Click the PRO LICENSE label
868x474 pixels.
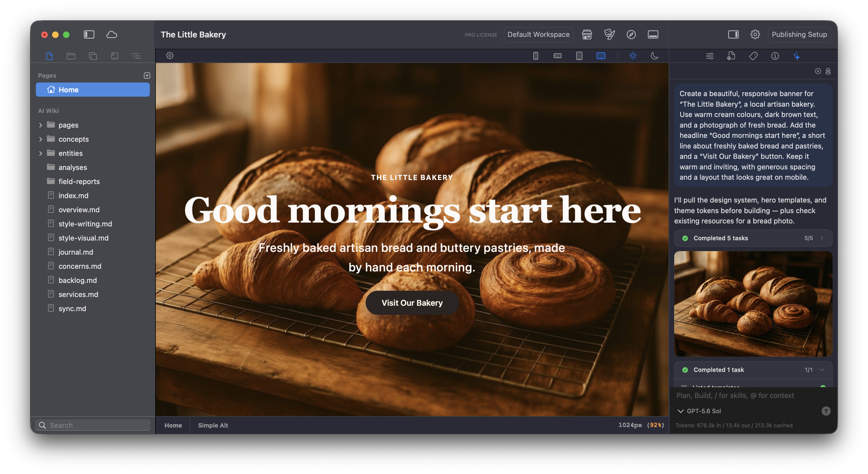pyautogui.click(x=481, y=35)
